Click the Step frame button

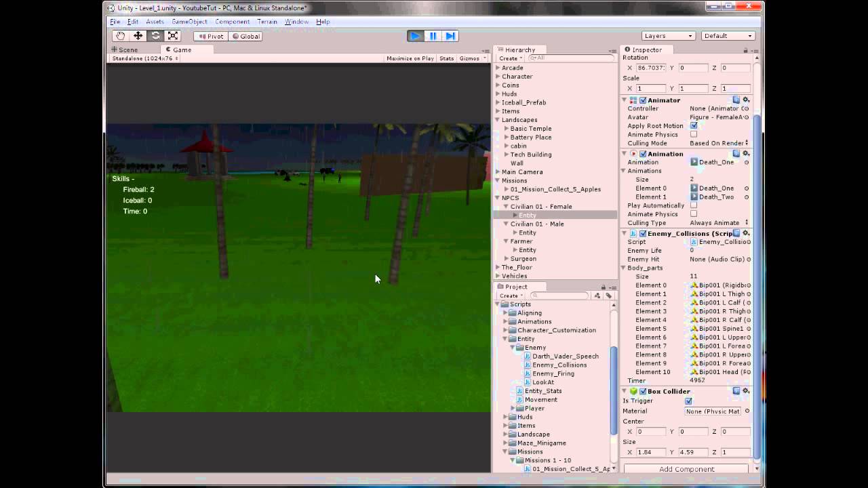(x=450, y=36)
